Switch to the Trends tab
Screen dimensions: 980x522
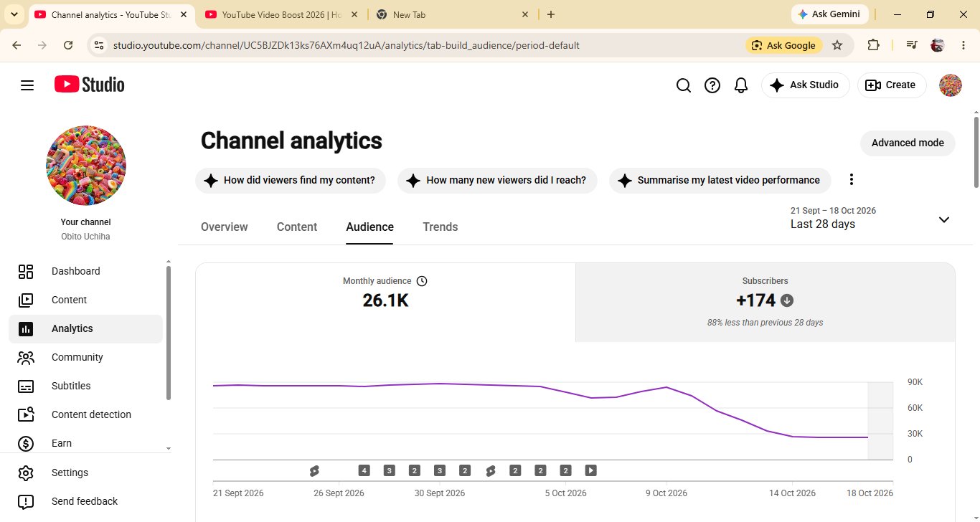tap(440, 227)
